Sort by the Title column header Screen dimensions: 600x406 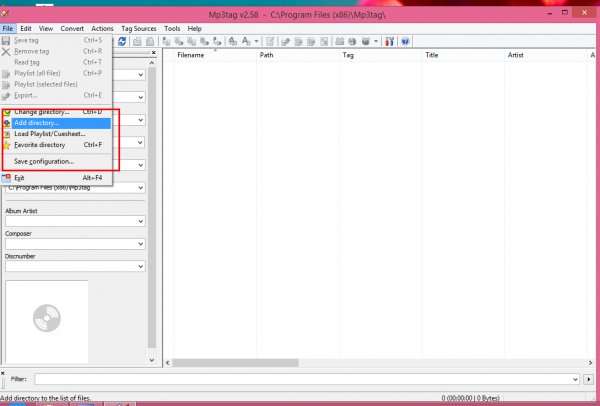click(432, 55)
